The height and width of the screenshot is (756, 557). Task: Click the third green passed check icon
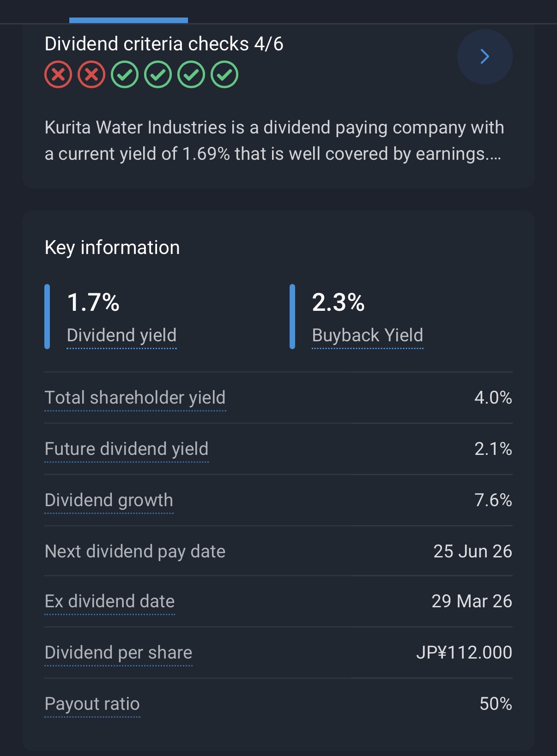coord(191,74)
